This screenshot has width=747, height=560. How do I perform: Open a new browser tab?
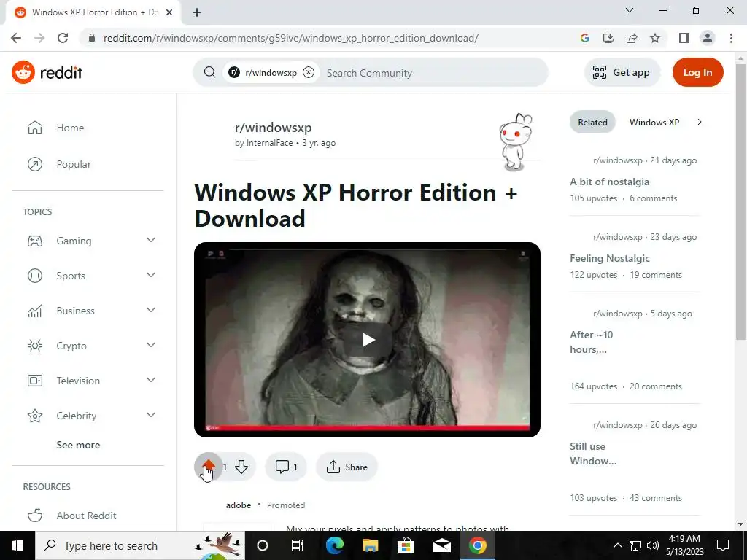click(x=197, y=12)
